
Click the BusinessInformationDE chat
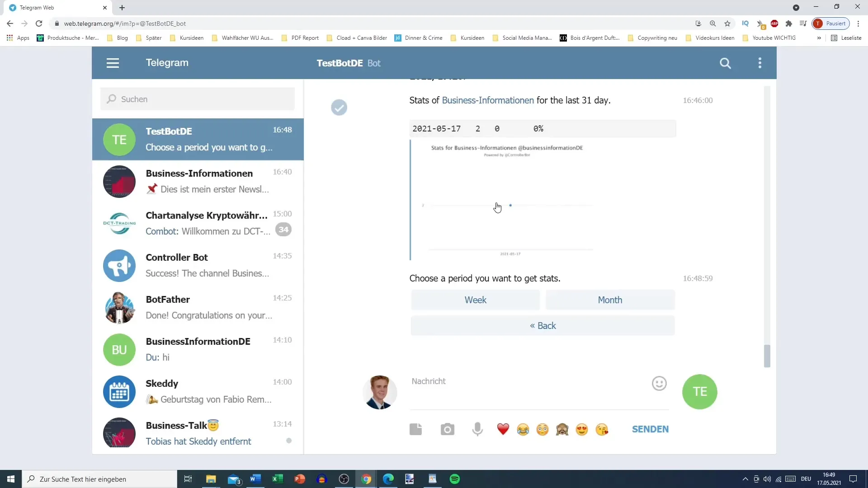point(198,348)
